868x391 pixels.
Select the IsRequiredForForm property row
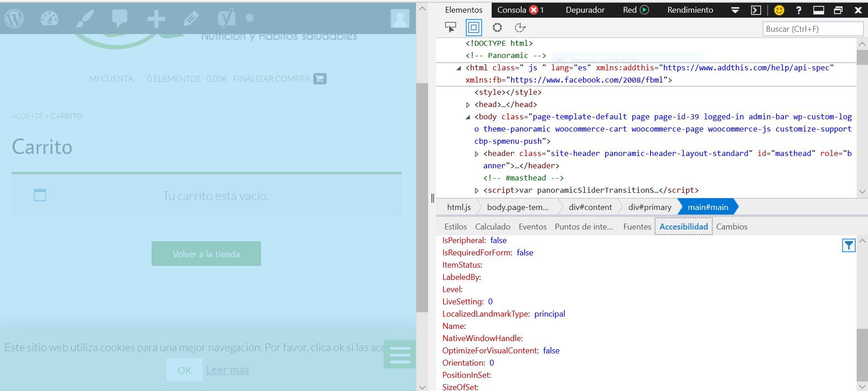tap(488, 253)
